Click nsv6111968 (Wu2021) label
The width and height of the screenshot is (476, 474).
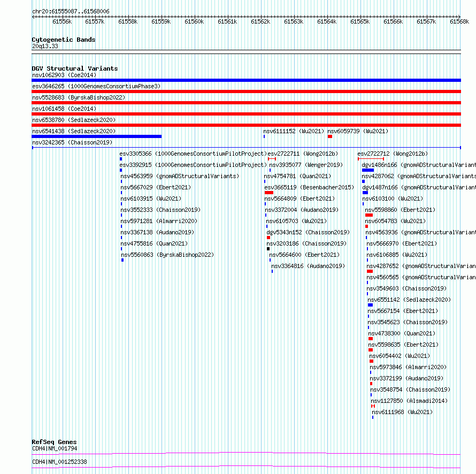402,412
